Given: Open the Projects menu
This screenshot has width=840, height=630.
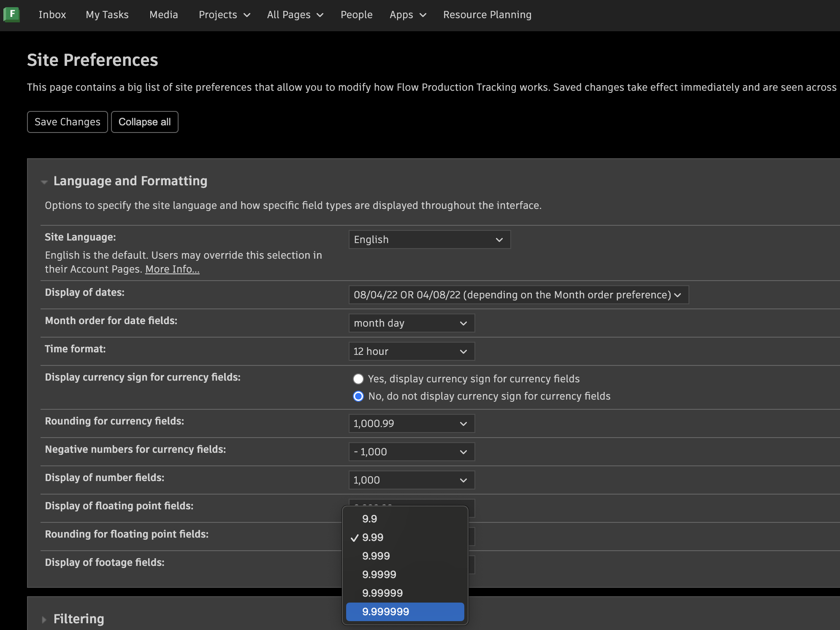Looking at the screenshot, I should pyautogui.click(x=224, y=14).
